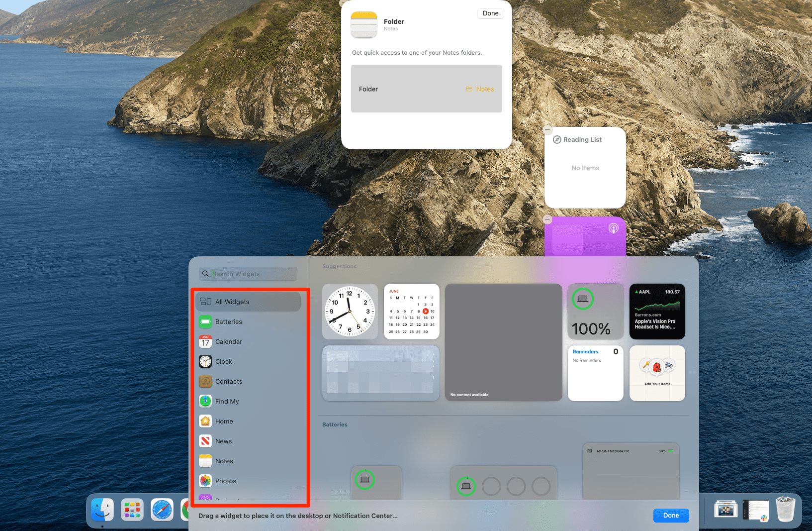This screenshot has height=531, width=812.
Task: Click the blue Done button
Action: pyautogui.click(x=671, y=516)
